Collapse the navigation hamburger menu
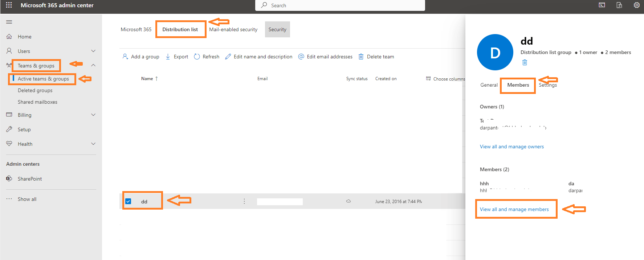This screenshot has height=260, width=644. coord(9,22)
